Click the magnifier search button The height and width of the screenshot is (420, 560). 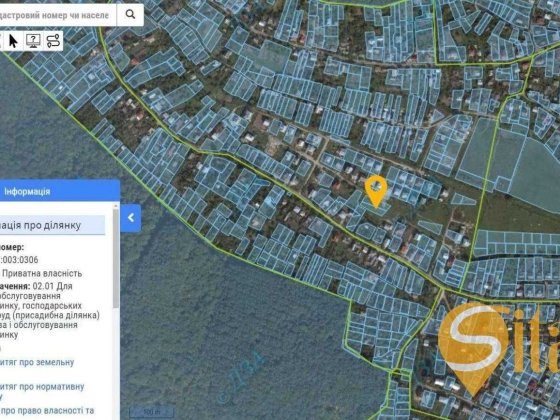tap(130, 15)
